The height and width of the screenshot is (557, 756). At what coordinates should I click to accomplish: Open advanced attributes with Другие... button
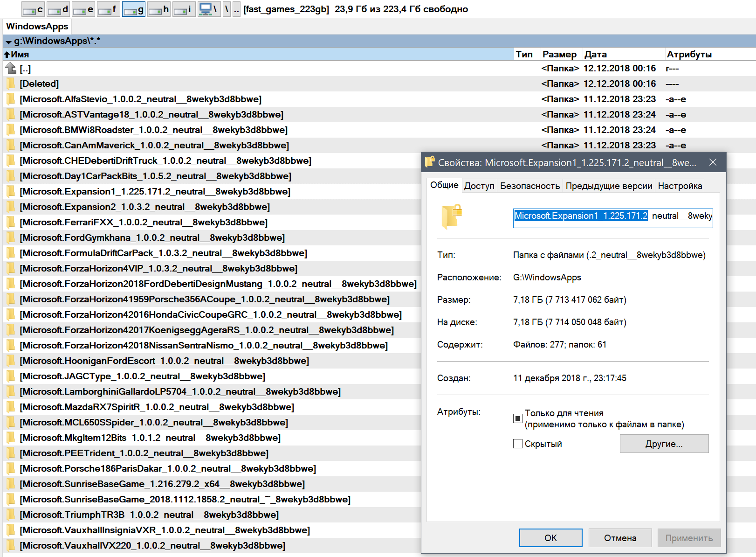tap(664, 444)
